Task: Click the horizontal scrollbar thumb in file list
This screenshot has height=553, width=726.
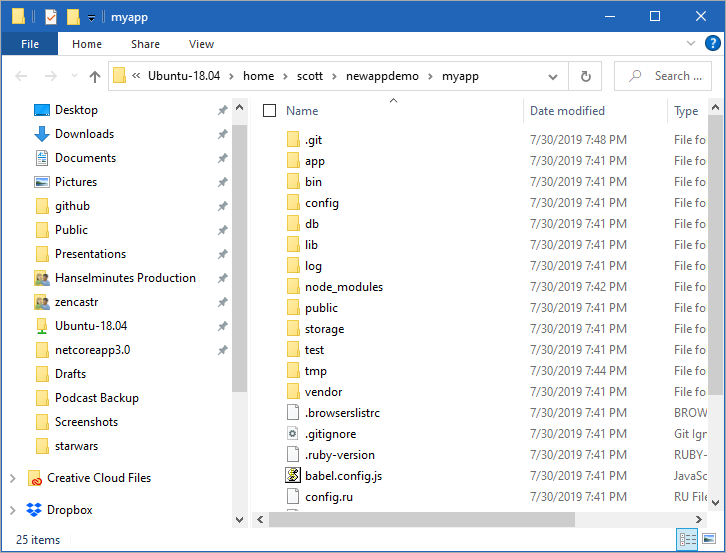Action: 422,520
